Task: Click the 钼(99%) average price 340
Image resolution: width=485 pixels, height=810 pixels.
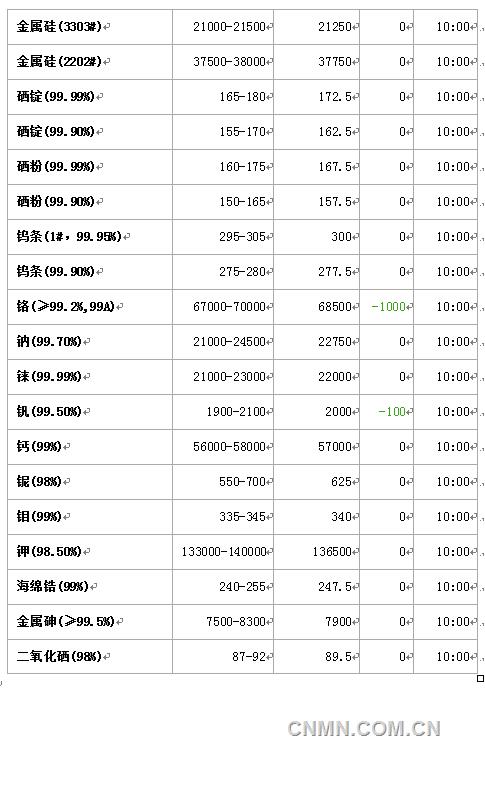Action: (341, 517)
